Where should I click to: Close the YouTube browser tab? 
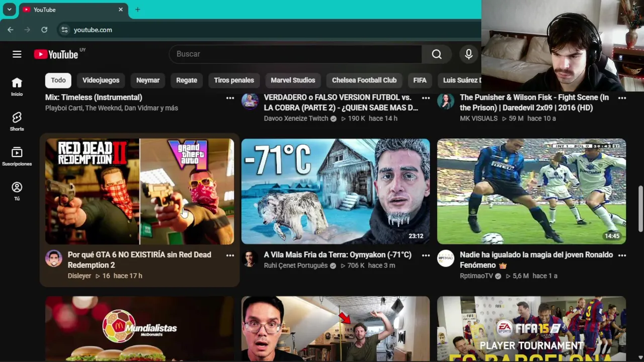pyautogui.click(x=121, y=10)
